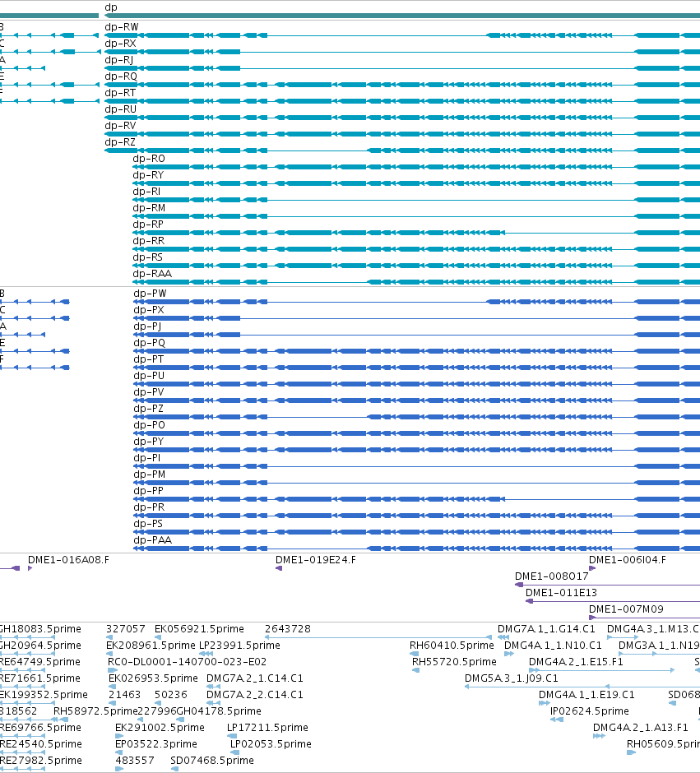700x773 pixels.
Task: Click the RC0-DL0001-140700-023-E02 label
Action: (187, 662)
